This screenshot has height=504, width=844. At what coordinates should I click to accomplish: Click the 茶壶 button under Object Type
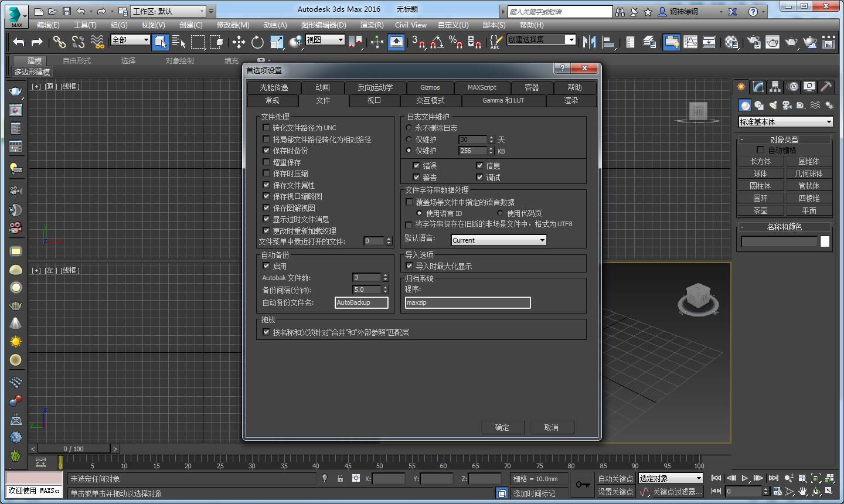click(760, 210)
